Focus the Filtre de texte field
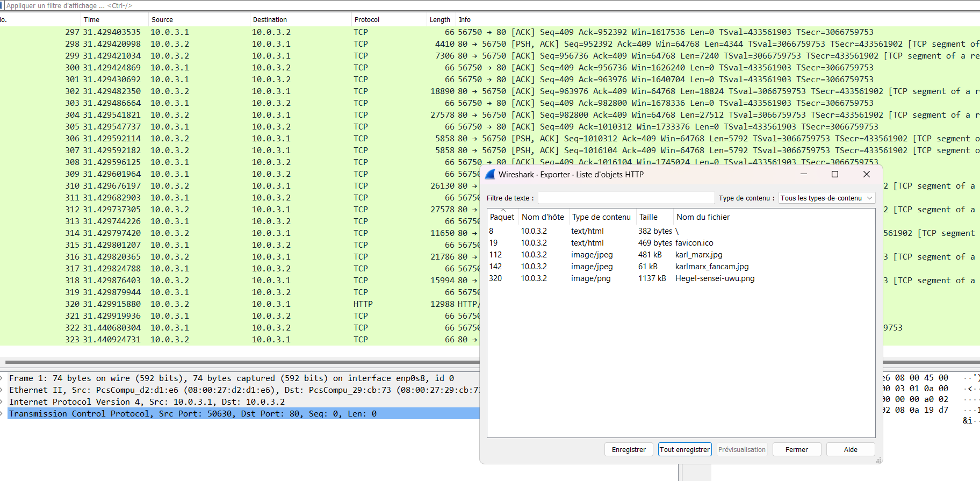This screenshot has height=481, width=980. coord(626,198)
